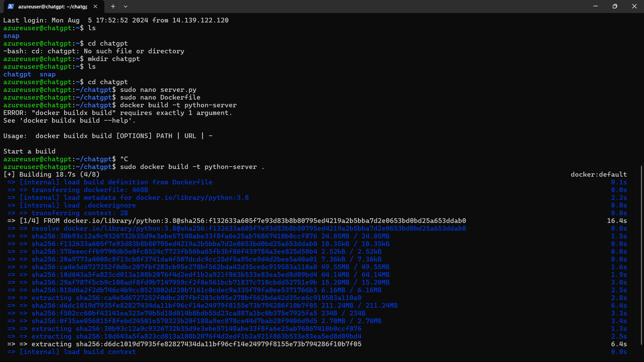
Task: Click the 'sudo nano server.py' command
Action: 158,90
